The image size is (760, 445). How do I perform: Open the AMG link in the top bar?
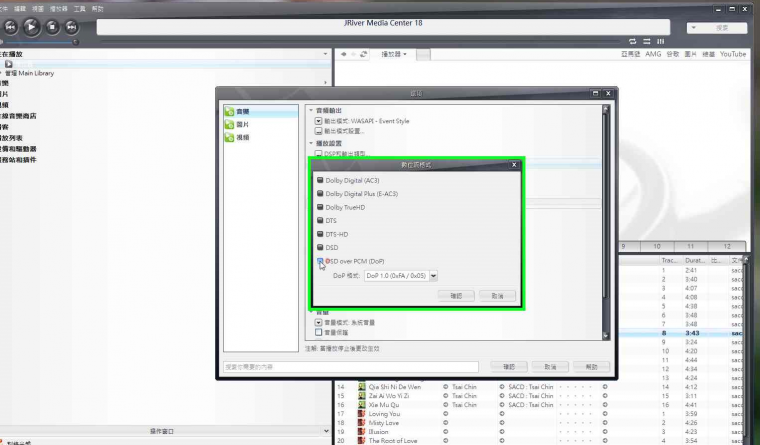pyautogui.click(x=653, y=54)
